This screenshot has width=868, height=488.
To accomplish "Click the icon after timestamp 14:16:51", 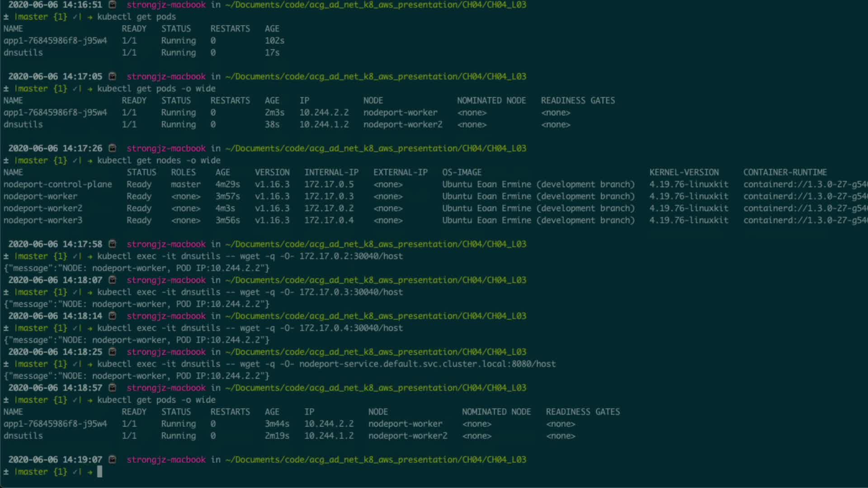I will (113, 5).
